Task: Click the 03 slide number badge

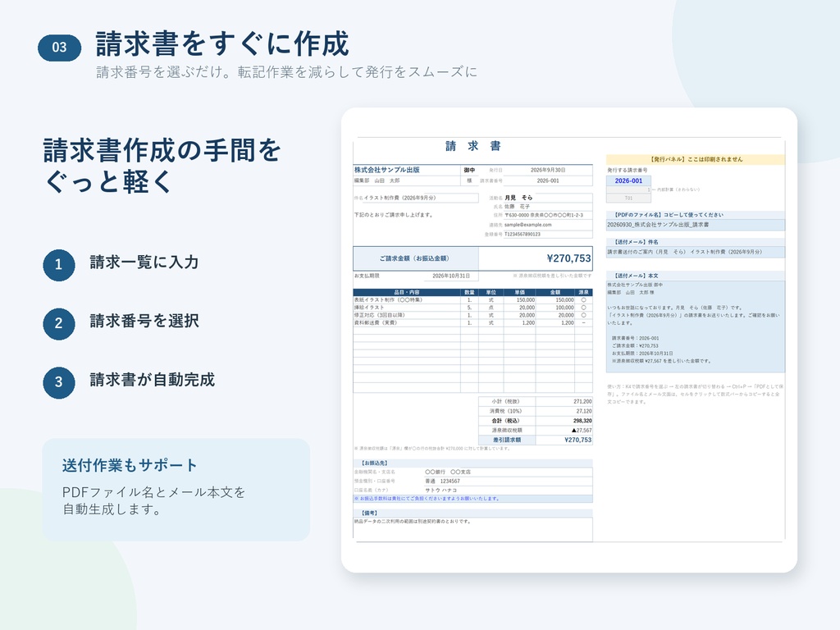Action: pos(59,48)
